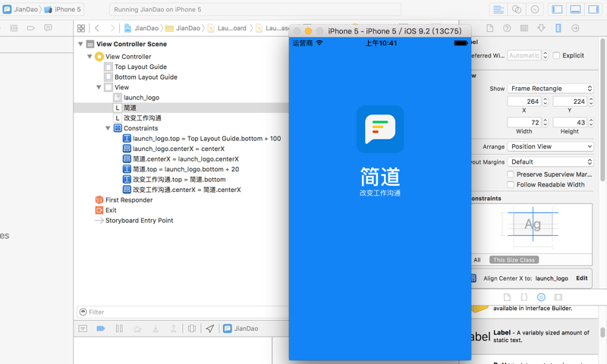Adjust the X value stepper
Image resolution: width=607 pixels, height=364 pixels.
coord(545,102)
